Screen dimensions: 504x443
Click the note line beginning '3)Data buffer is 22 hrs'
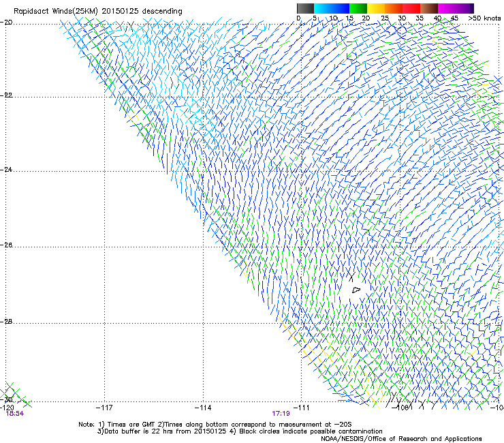240,431
